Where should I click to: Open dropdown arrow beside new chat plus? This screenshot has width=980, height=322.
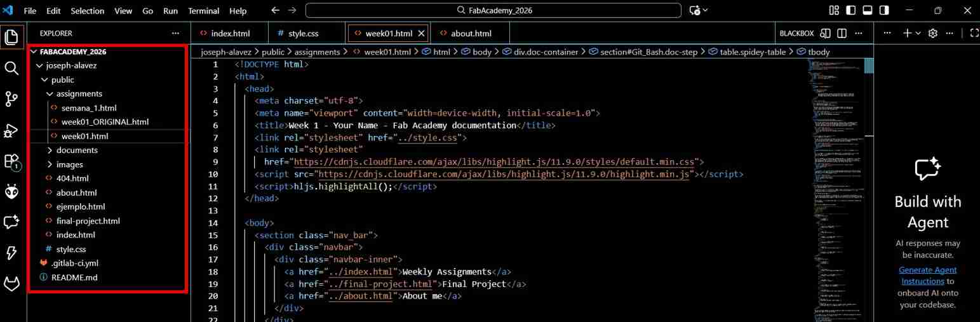coord(918,33)
